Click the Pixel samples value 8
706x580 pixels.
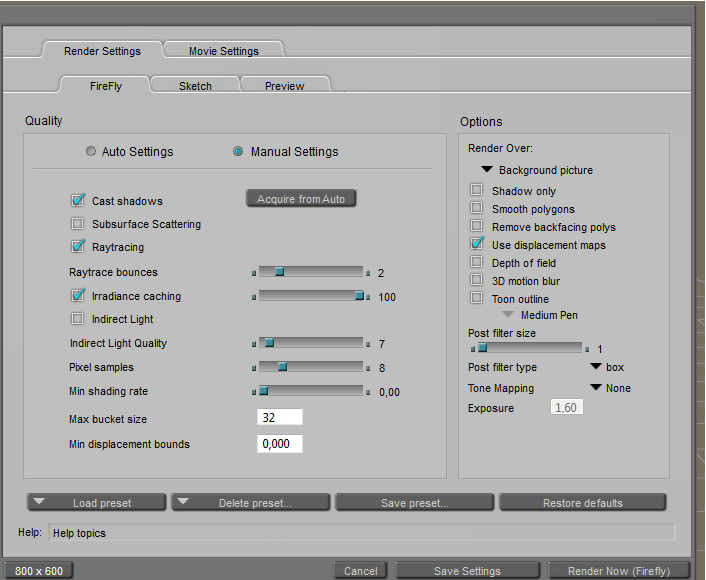(x=382, y=368)
